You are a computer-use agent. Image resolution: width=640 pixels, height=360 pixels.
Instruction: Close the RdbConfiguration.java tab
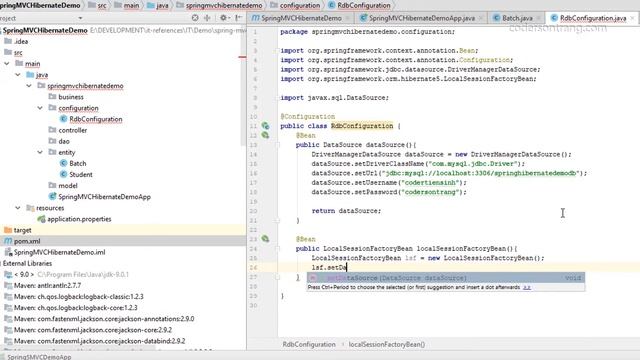tap(632, 18)
